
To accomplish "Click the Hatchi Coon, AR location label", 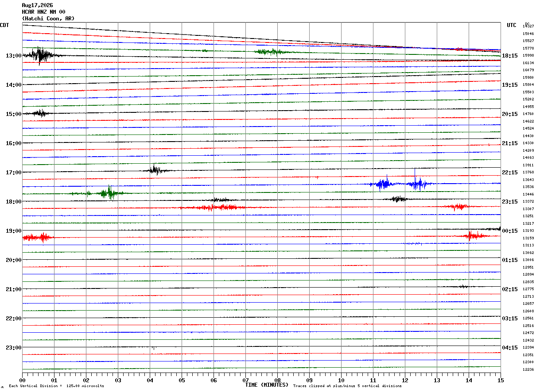I will [x=48, y=19].
